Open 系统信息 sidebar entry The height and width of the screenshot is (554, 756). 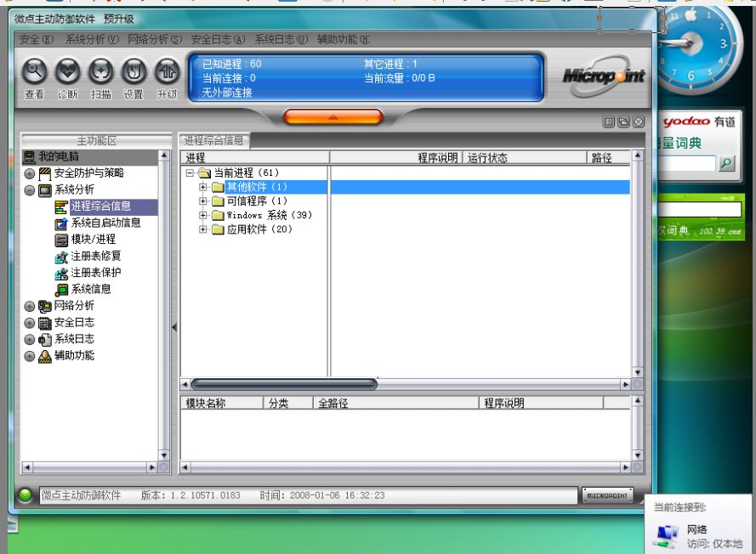tap(91, 289)
